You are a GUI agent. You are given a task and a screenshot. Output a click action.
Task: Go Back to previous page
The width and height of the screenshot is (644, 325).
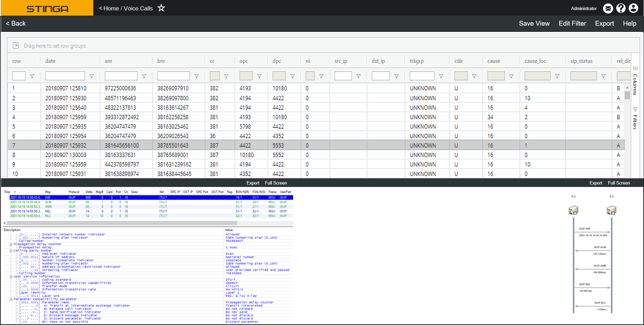click(16, 24)
